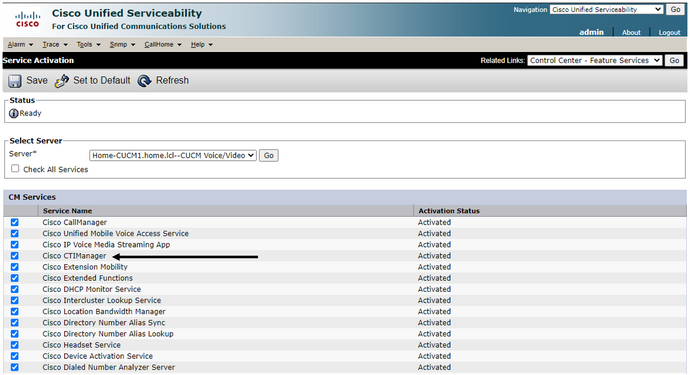
Task: Click Go button next to Navigation
Action: (x=675, y=9)
